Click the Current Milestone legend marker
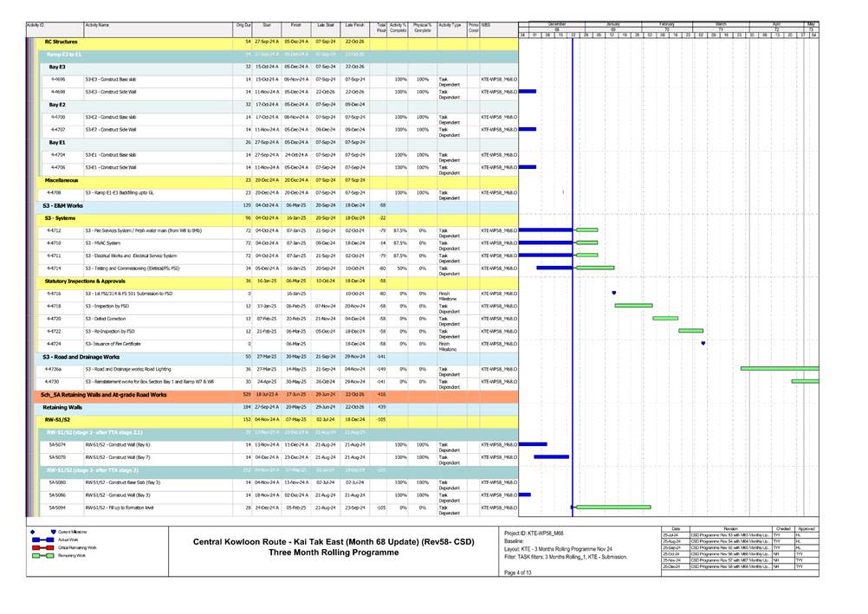868x614 pixels. [53, 532]
